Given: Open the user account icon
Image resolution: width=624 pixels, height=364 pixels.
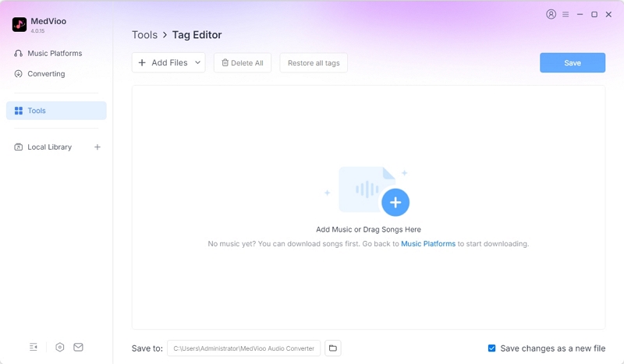Looking at the screenshot, I should [551, 14].
